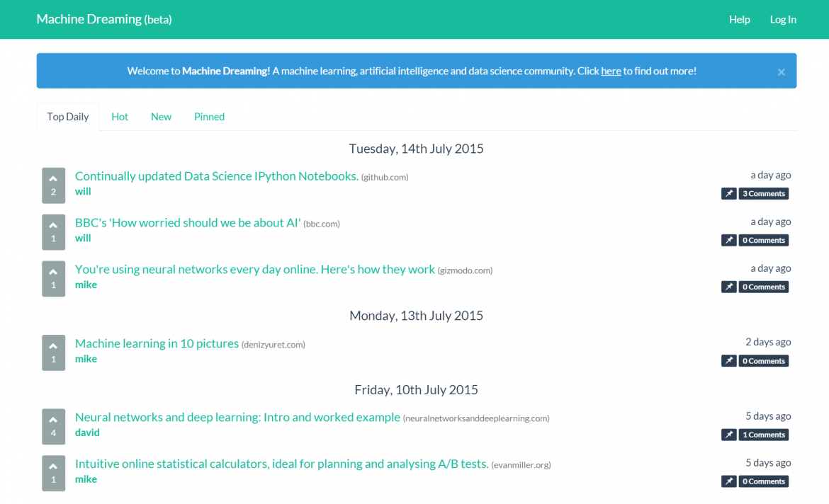Pin the Data Science IPython Notebooks post
The width and height of the screenshot is (829, 504).
coord(728,194)
